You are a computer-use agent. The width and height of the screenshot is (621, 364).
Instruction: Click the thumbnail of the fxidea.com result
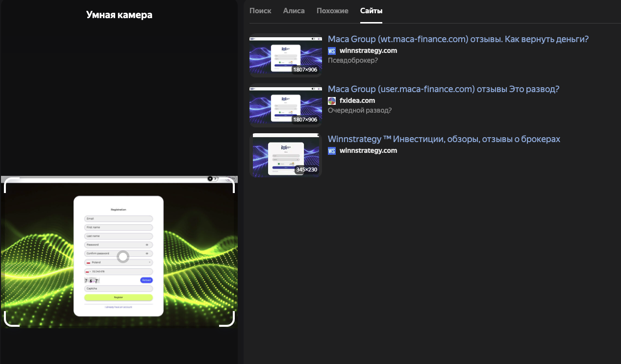click(286, 105)
